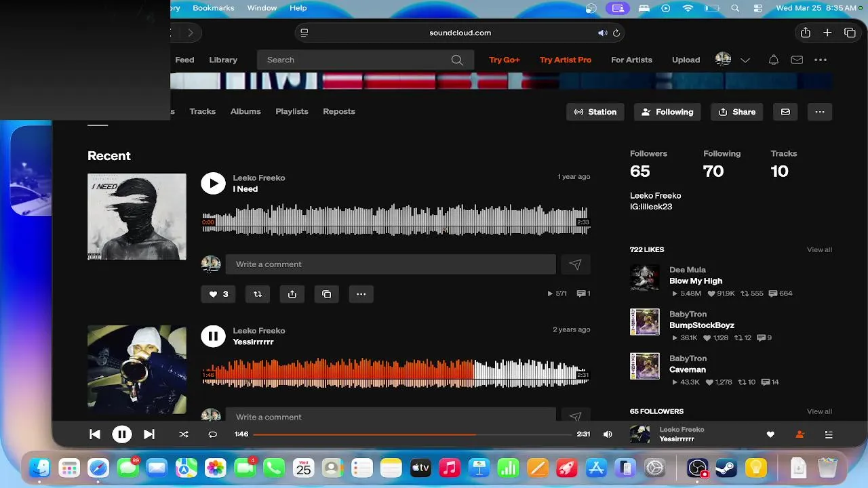868x488 pixels.
Task: Seek within Yessirrrrrr waveform
Action: click(x=396, y=373)
